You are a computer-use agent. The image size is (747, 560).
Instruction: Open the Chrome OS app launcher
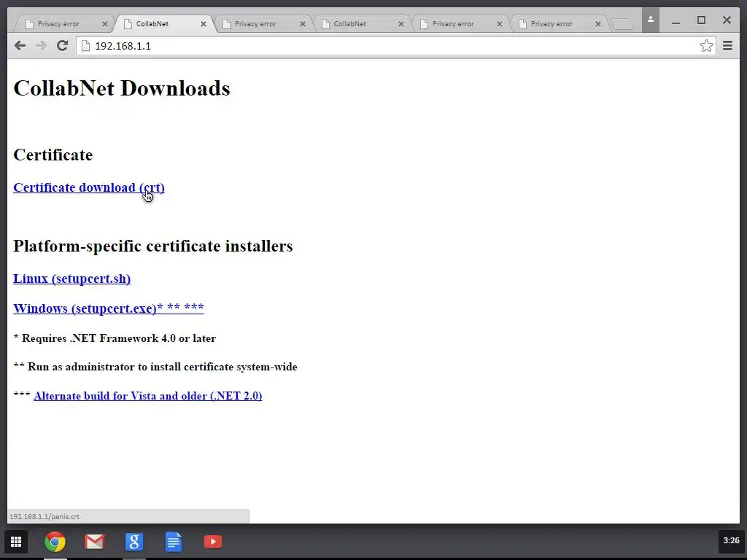coord(16,542)
